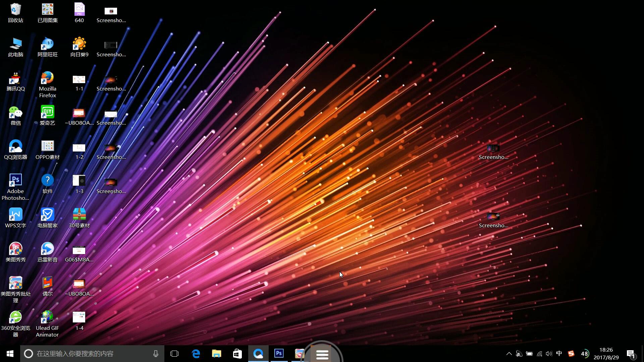Click the microphone icon in the search box

(x=156, y=353)
